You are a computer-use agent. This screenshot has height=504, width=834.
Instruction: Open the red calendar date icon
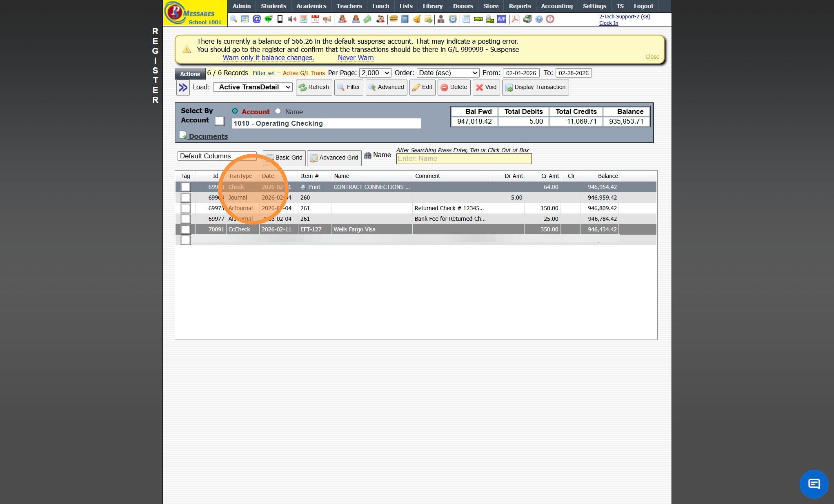point(315,19)
